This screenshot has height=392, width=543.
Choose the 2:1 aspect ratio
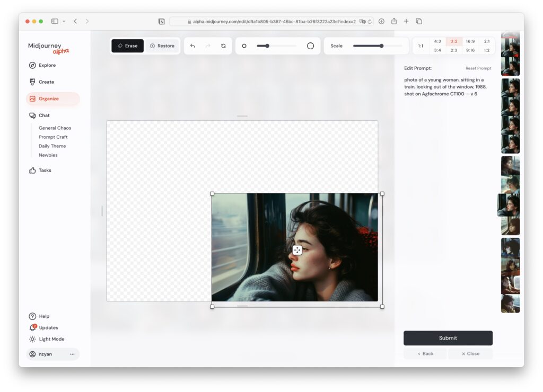click(487, 41)
